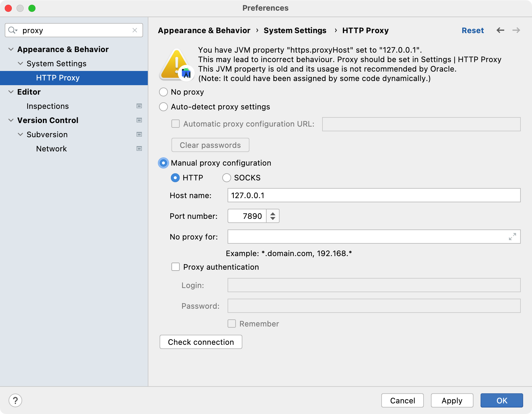Go back to previous settings page
The image size is (532, 414).
pos(500,30)
